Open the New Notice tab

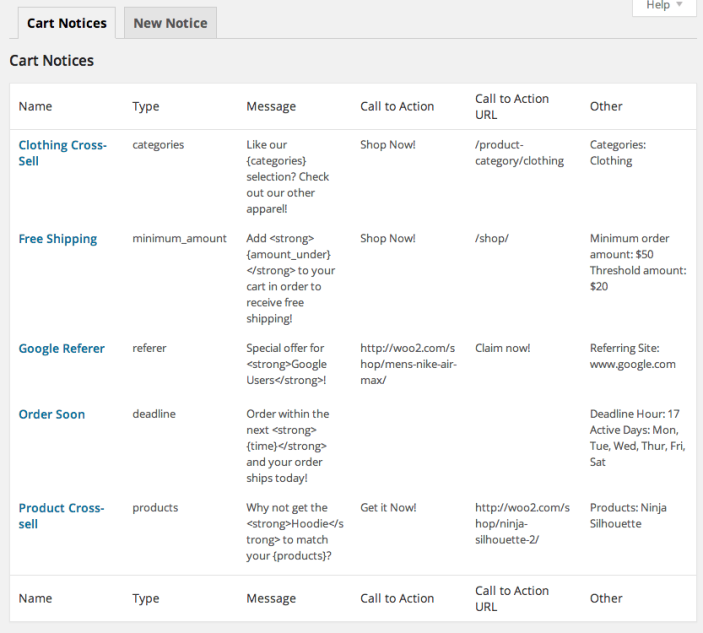(170, 23)
